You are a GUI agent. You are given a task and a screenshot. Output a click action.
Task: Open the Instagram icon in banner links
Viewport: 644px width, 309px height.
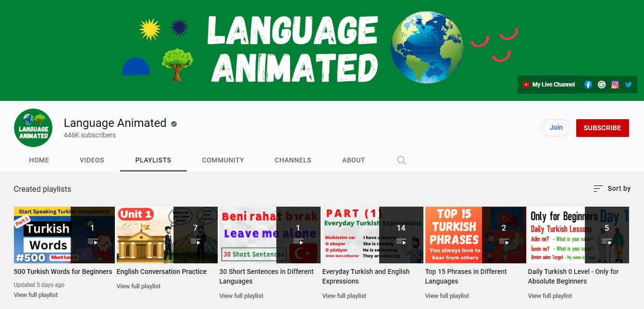615,85
